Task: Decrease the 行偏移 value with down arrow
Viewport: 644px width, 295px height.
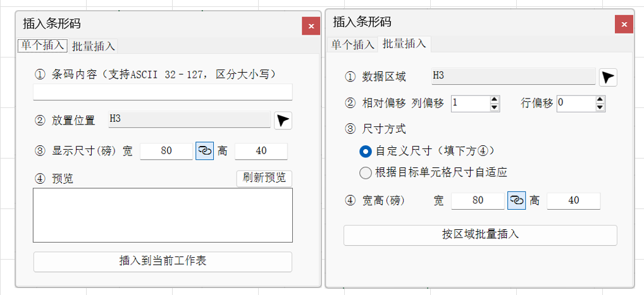Action: (600, 106)
